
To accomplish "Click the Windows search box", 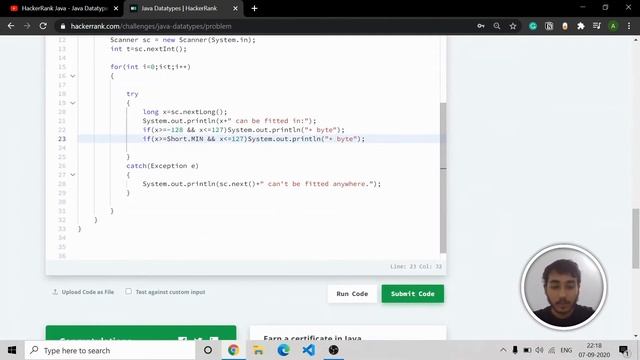I will 110,350.
